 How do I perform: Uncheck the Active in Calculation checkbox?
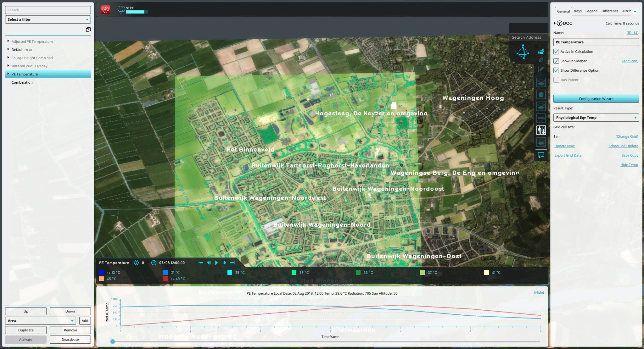557,52
